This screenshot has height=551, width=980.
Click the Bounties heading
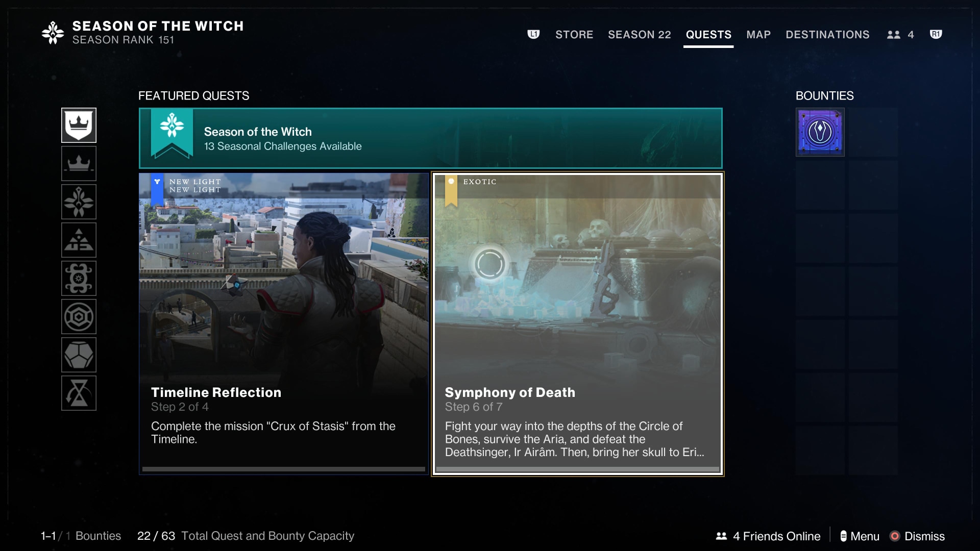[x=825, y=96]
